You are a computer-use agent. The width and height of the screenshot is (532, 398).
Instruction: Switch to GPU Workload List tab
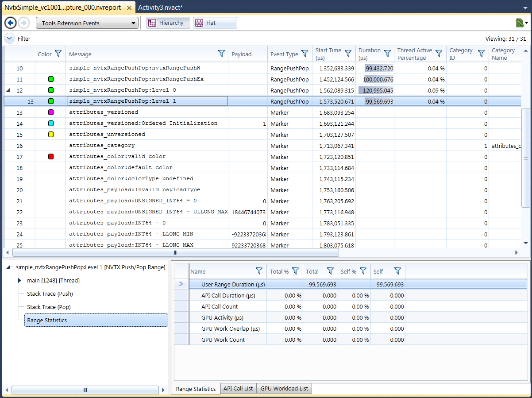point(284,388)
